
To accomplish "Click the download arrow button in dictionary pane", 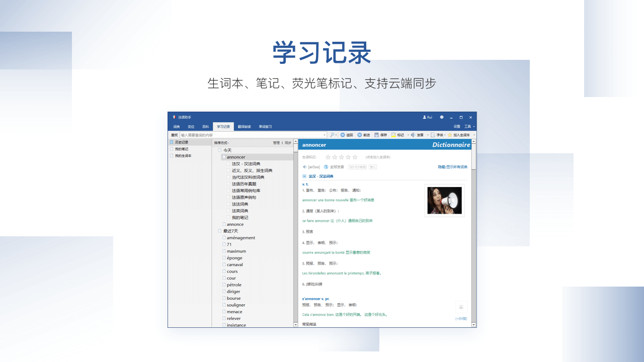I will click(x=461, y=307).
